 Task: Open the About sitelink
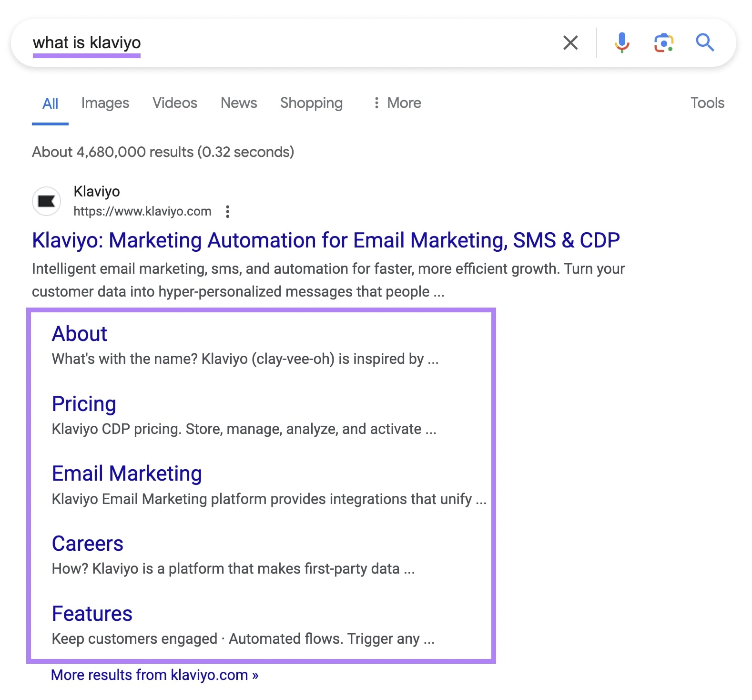[80, 334]
